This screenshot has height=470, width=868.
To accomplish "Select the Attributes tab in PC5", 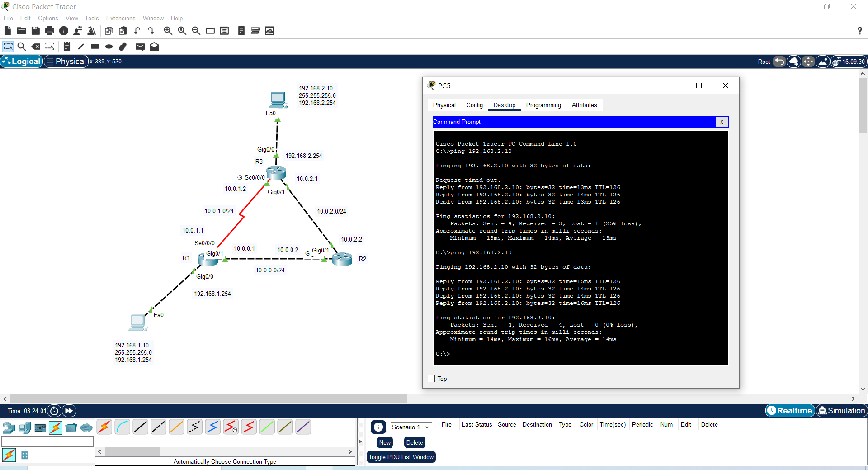I will point(584,105).
